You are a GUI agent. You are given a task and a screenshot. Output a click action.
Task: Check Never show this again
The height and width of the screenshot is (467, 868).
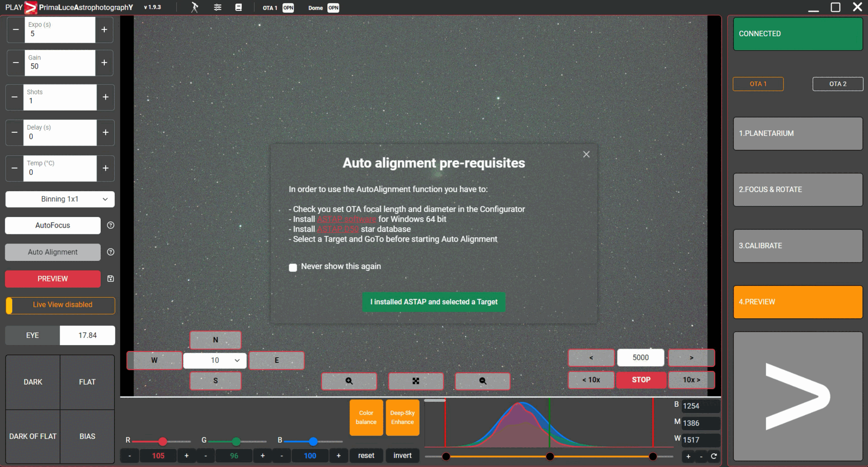click(x=293, y=267)
